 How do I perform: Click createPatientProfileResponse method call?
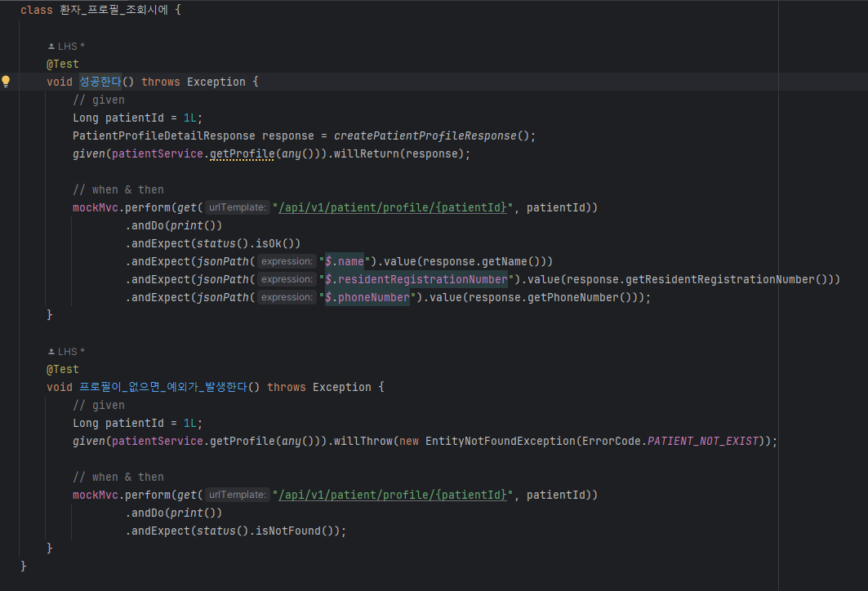[x=425, y=136]
